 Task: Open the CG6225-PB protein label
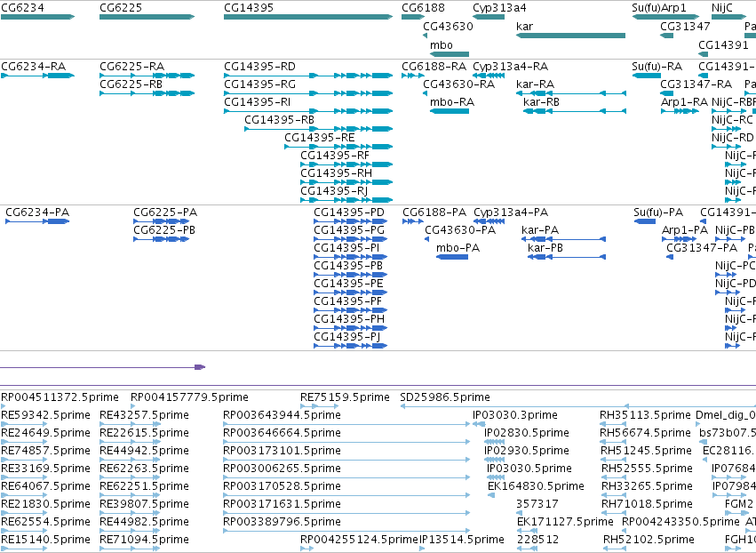pyautogui.click(x=164, y=230)
